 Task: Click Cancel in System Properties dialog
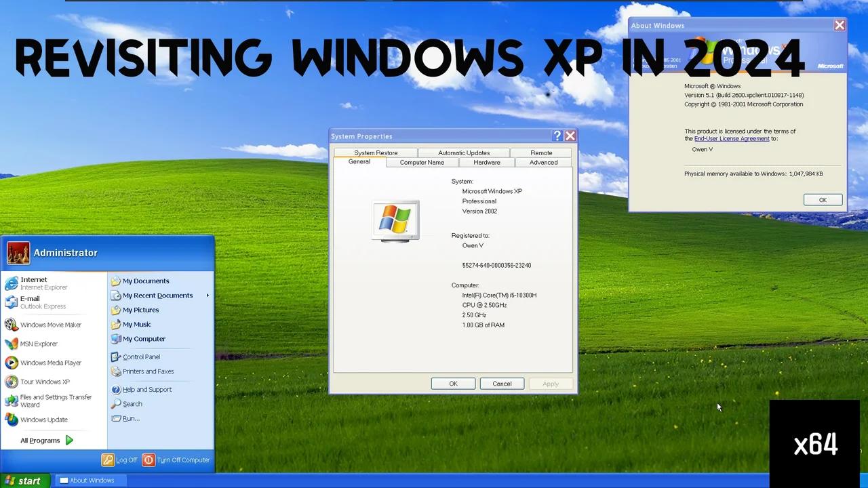502,384
